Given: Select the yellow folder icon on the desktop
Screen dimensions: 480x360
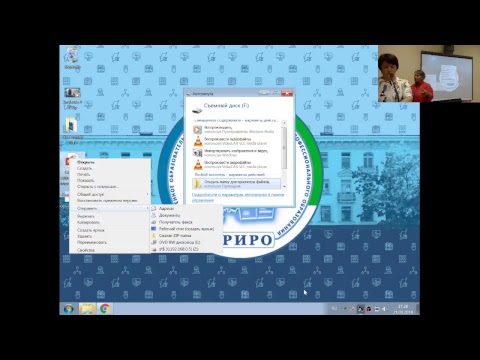Looking at the screenshot, I should pyautogui.click(x=72, y=130).
